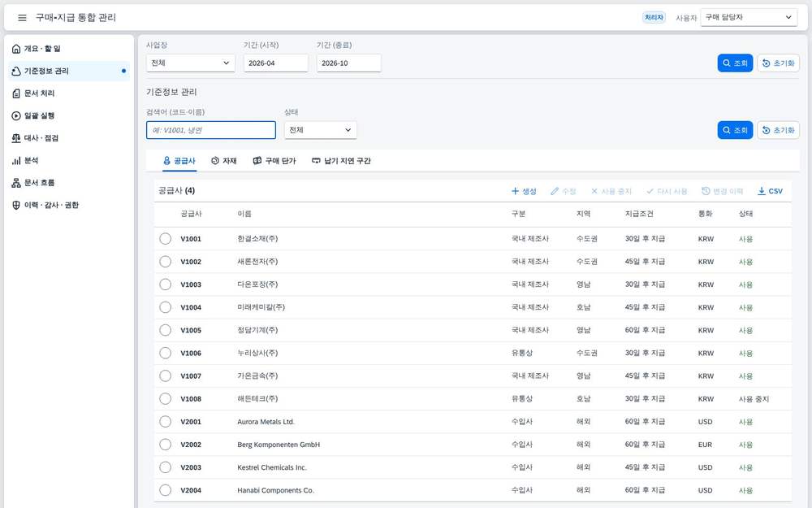Click the pencil icon of 수정
Image resolution: width=812 pixels, height=508 pixels.
[555, 191]
